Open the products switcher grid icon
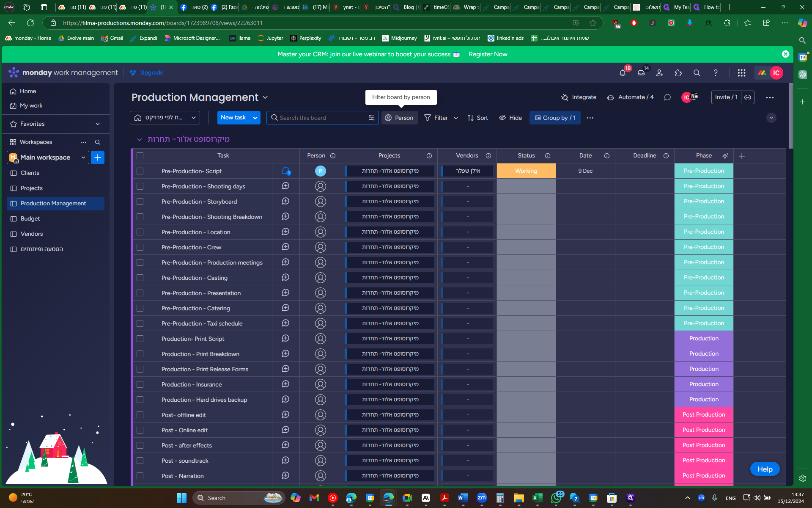Image resolution: width=812 pixels, height=508 pixels. 741,73
